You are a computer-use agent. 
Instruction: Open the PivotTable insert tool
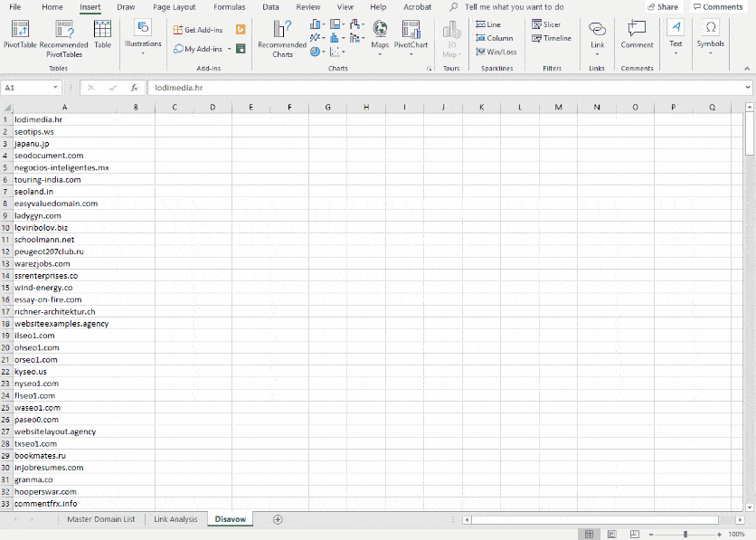(x=18, y=36)
